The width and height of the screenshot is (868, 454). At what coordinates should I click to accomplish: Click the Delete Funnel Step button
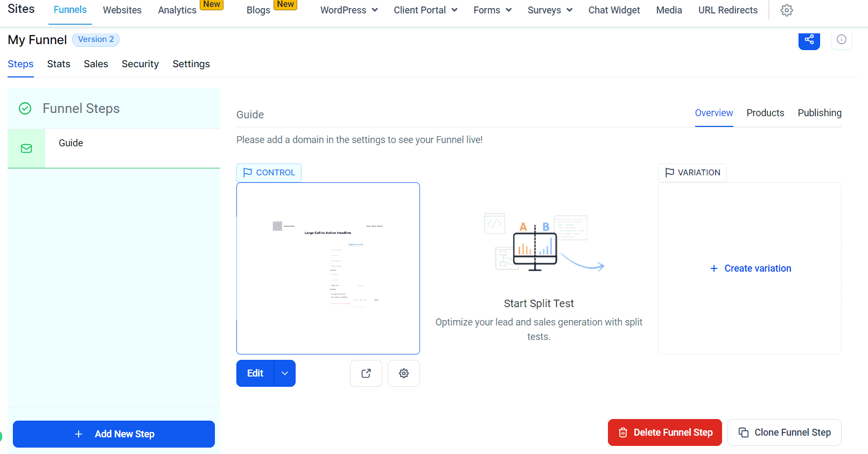pyautogui.click(x=664, y=432)
